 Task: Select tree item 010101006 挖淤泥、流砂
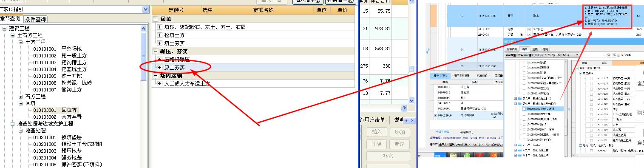point(62,83)
